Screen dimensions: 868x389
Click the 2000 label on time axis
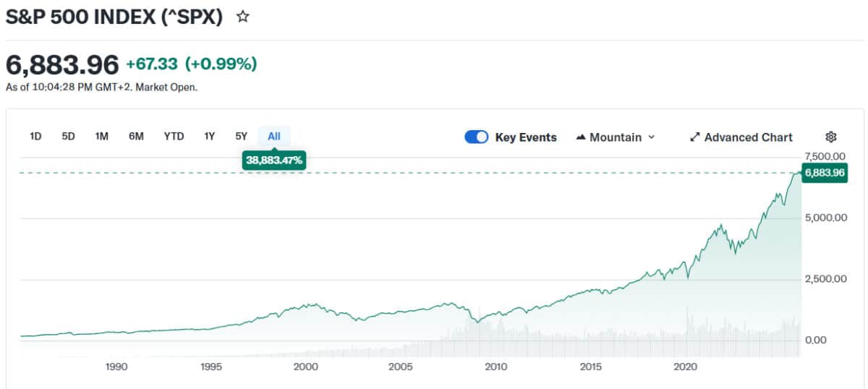306,367
